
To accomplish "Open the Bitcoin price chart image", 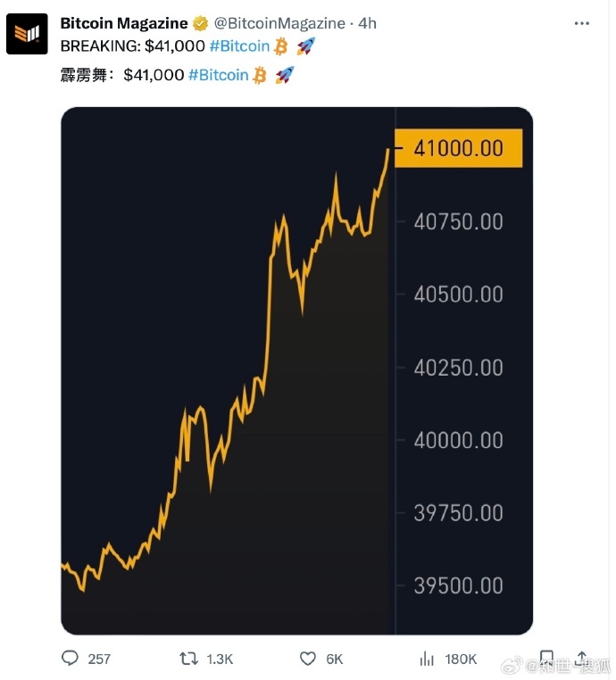I will tap(296, 371).
